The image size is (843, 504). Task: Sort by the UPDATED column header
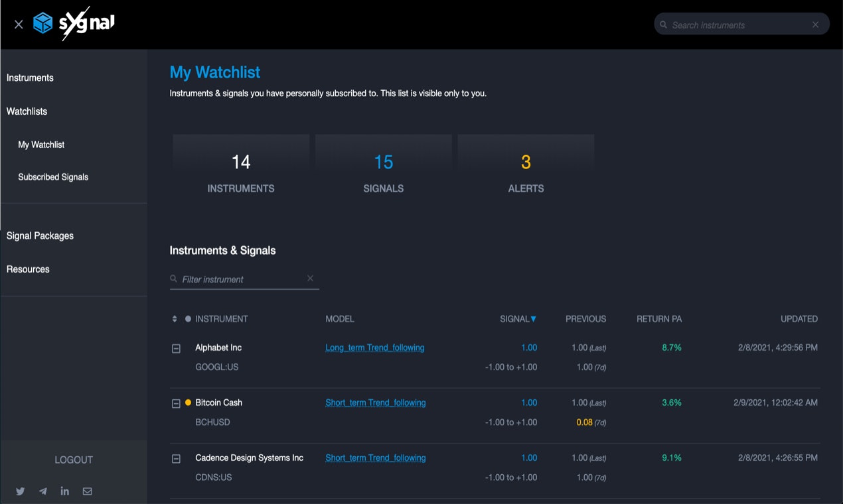click(x=799, y=319)
